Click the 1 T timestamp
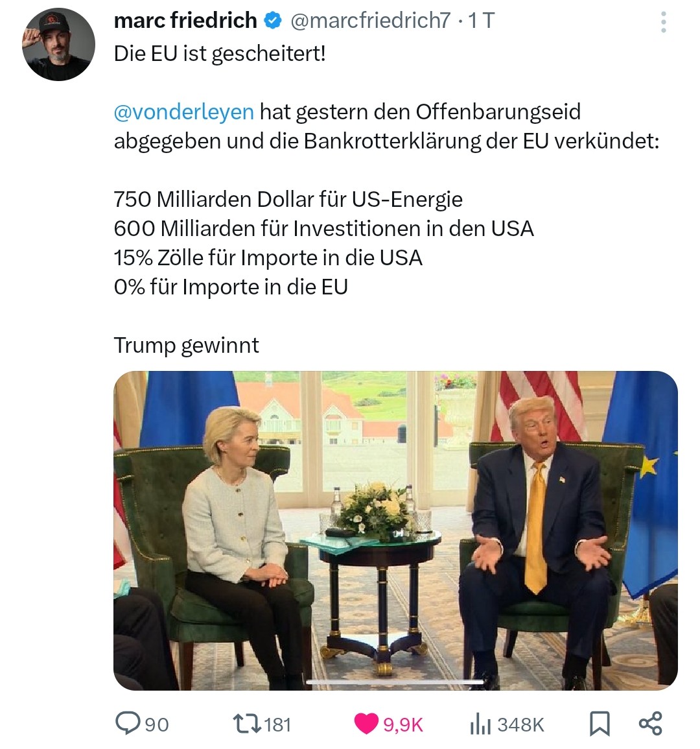This screenshot has height=749, width=700. point(481,21)
